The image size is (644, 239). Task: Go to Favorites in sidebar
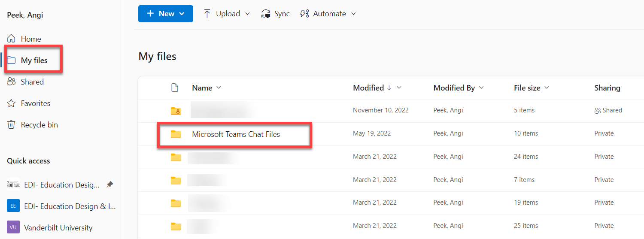35,103
